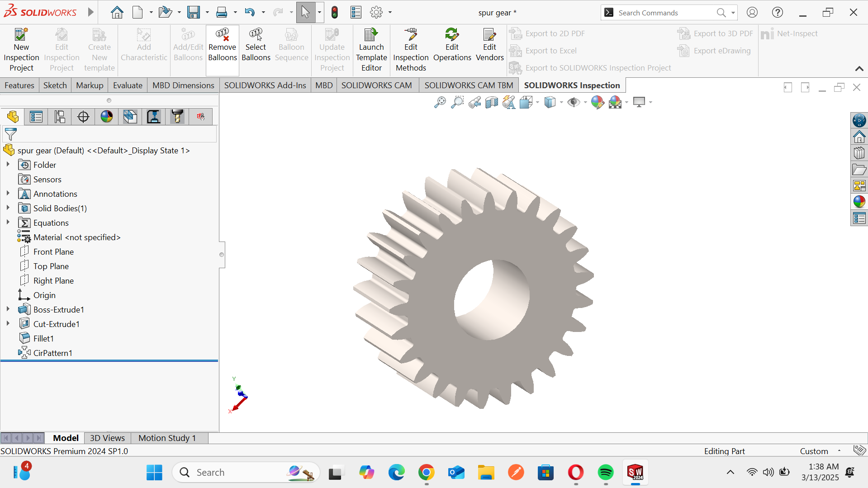Click Remove Balloons tool
Viewport: 868px width, 488px height.
(x=222, y=51)
